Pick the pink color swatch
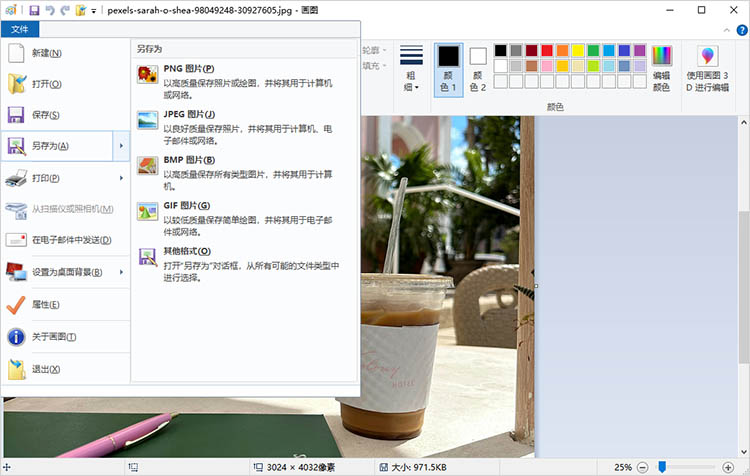 tap(547, 66)
